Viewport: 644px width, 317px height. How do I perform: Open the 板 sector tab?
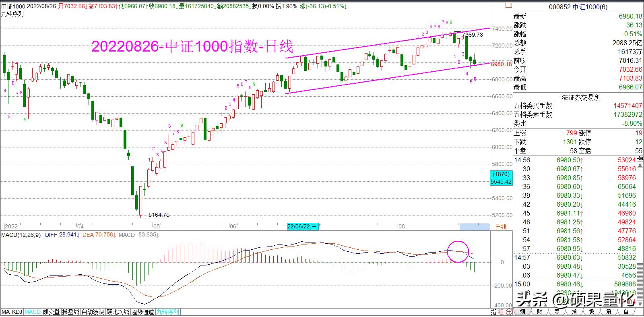591,311
